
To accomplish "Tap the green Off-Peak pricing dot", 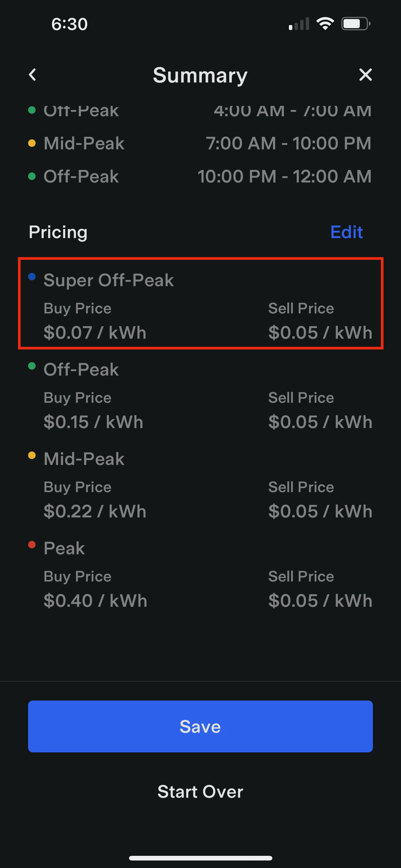I will tap(32, 366).
